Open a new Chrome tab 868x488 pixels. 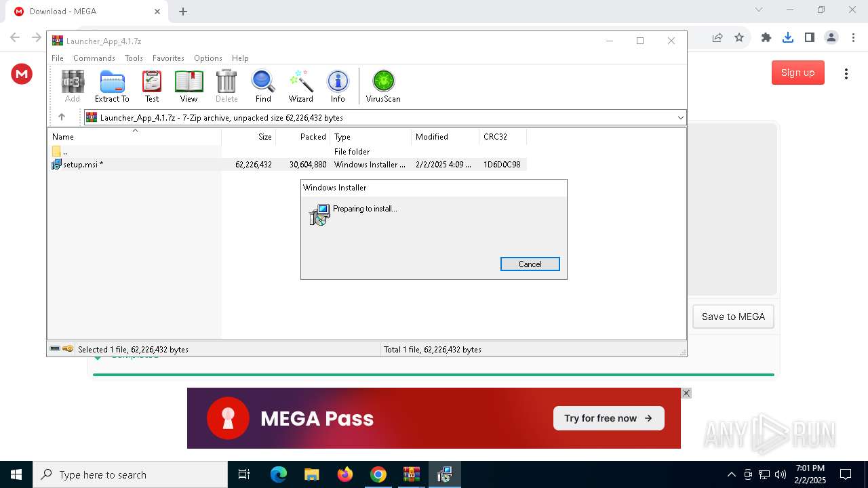pos(183,12)
